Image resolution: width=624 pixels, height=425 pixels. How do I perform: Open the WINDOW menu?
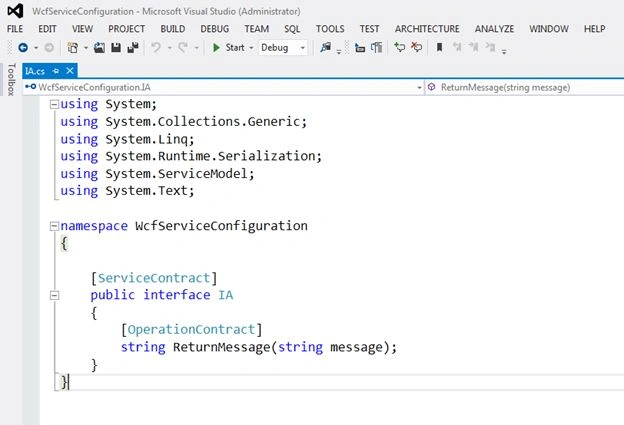pyautogui.click(x=549, y=29)
